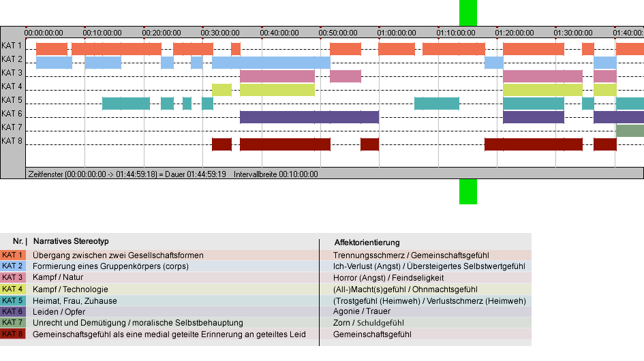
Task: Click the orange KAT 1 legend swatch
Action: 13,255
